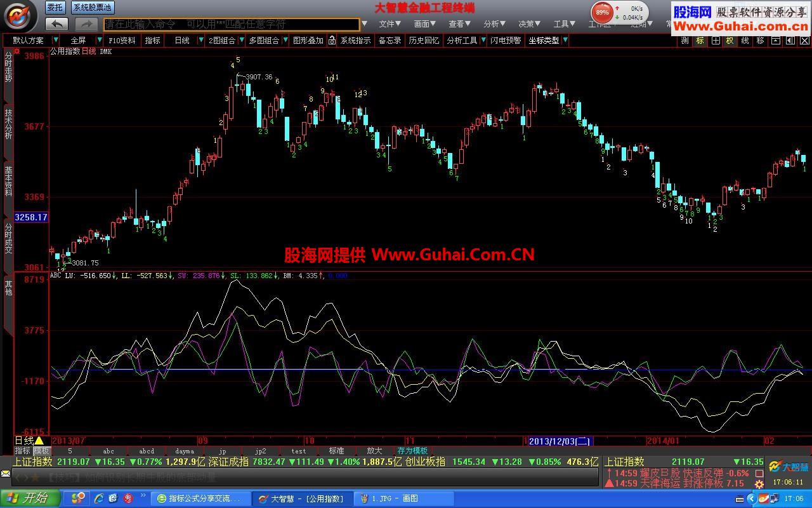The image size is (812, 508).
Task: Click the envelope message icon at bottom left
Action: [x=6, y=474]
